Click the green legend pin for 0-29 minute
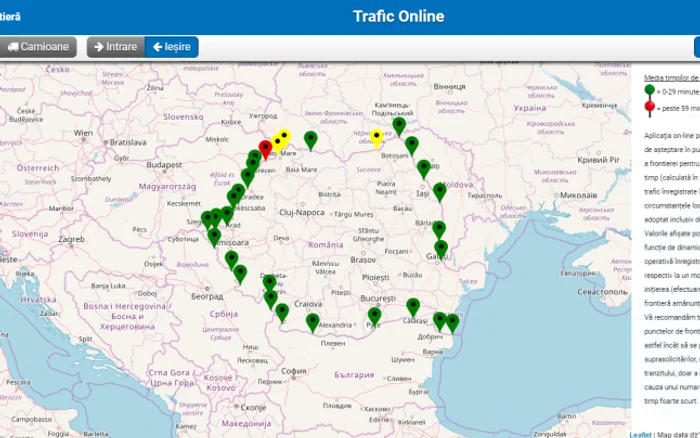700x438 pixels. pyautogui.click(x=650, y=91)
